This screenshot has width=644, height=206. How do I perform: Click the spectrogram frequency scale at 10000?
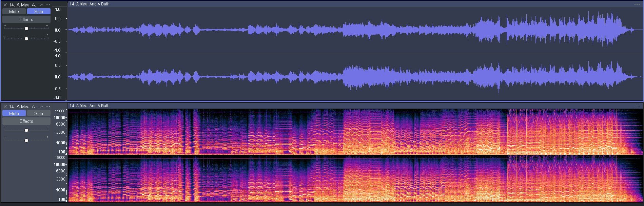pyautogui.click(x=60, y=118)
